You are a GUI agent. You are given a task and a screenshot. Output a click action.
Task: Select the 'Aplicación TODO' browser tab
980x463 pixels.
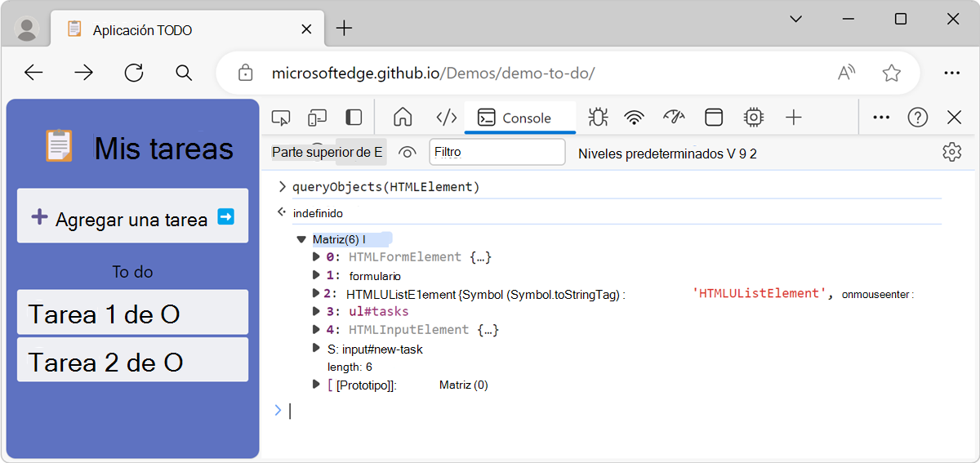pyautogui.click(x=188, y=29)
